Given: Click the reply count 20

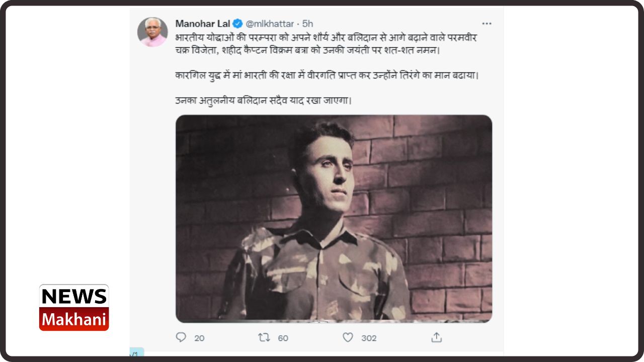Looking at the screenshot, I should [x=199, y=338].
